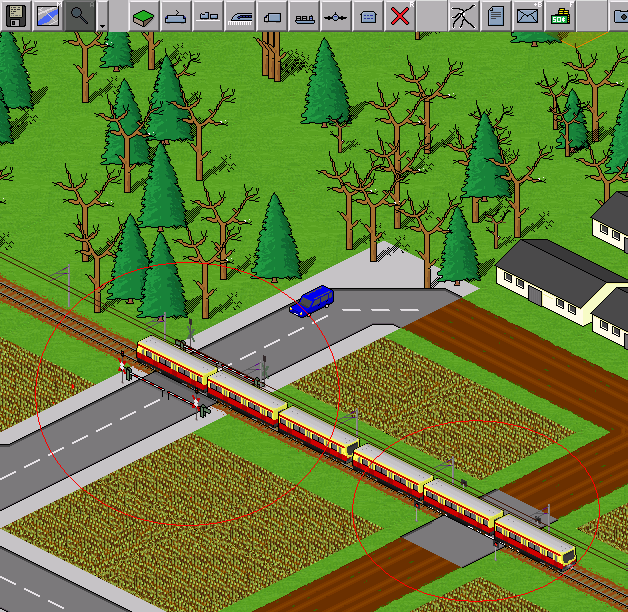Open the line management network icon
The width and height of the screenshot is (628, 612).
point(464,15)
